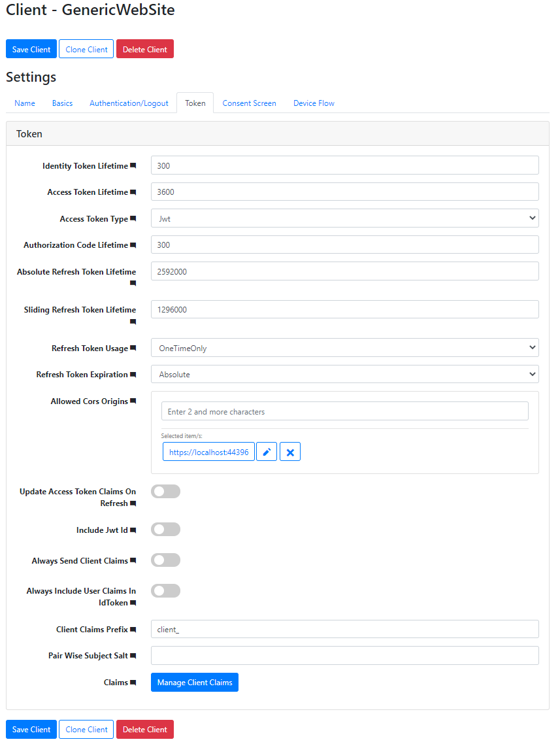Toggle the Include Jwt Id switch

pos(165,529)
